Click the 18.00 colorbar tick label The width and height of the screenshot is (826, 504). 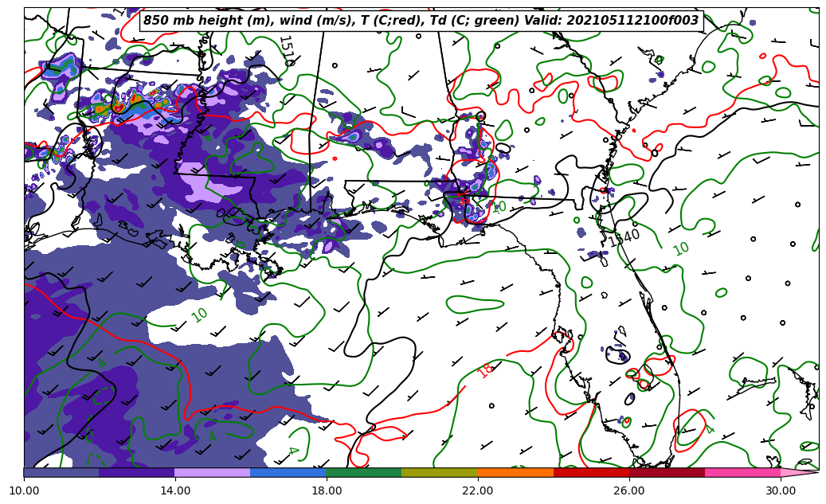tap(327, 490)
